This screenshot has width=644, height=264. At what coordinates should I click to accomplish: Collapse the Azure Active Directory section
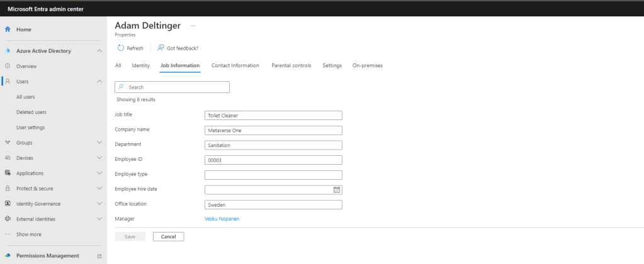99,51
